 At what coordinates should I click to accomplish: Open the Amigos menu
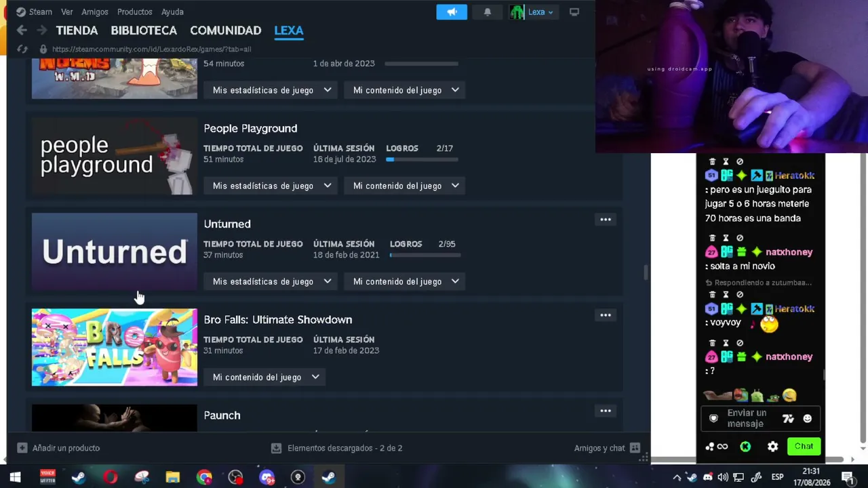pyautogui.click(x=95, y=12)
